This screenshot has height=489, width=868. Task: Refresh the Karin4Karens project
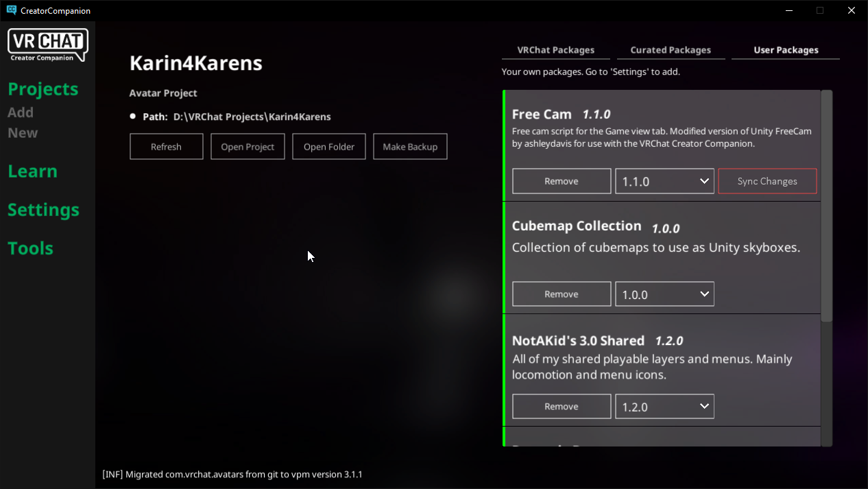pos(167,147)
